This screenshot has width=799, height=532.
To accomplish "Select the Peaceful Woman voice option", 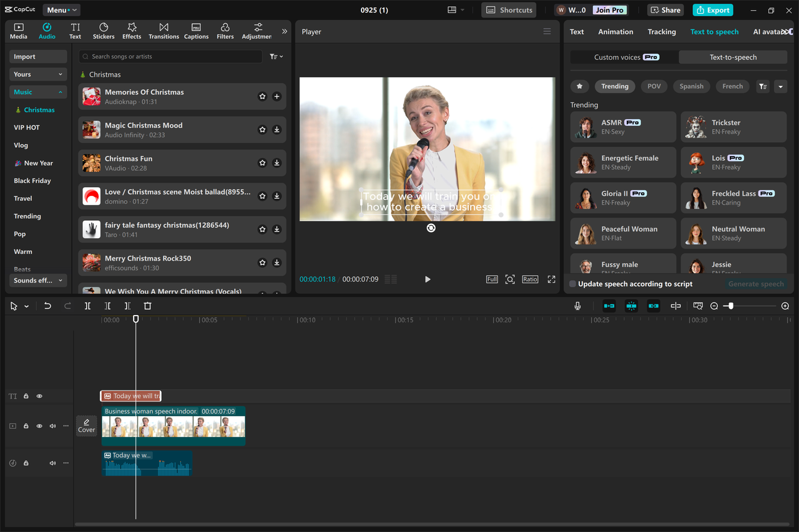I will coord(622,233).
